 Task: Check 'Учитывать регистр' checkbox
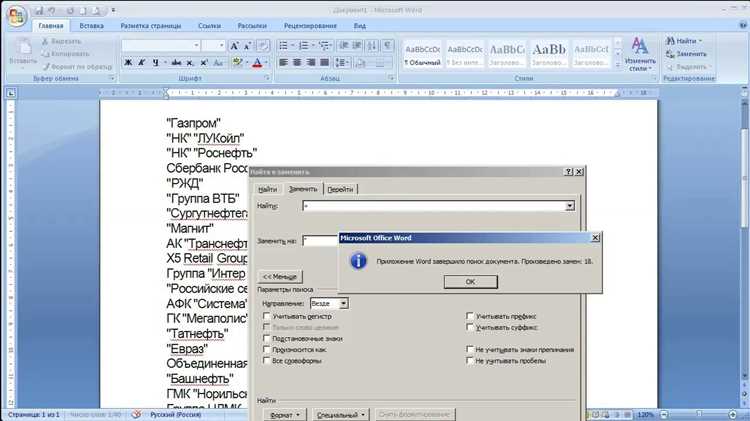(x=267, y=316)
